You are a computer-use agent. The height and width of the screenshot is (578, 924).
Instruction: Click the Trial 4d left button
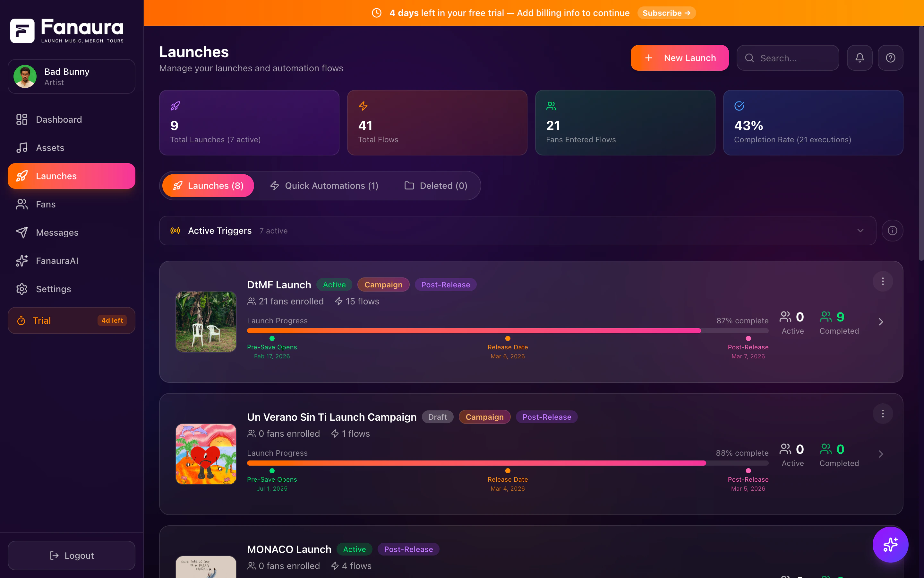(72, 320)
